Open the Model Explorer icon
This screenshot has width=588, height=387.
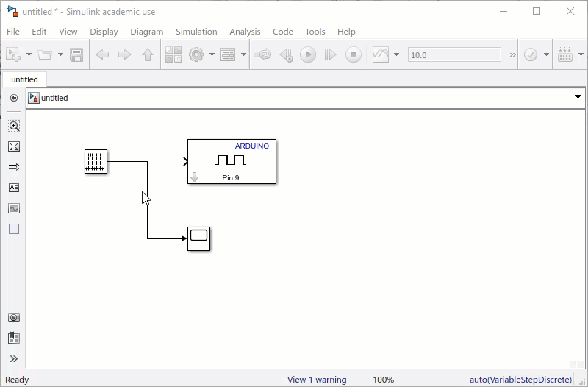pyautogui.click(x=228, y=54)
